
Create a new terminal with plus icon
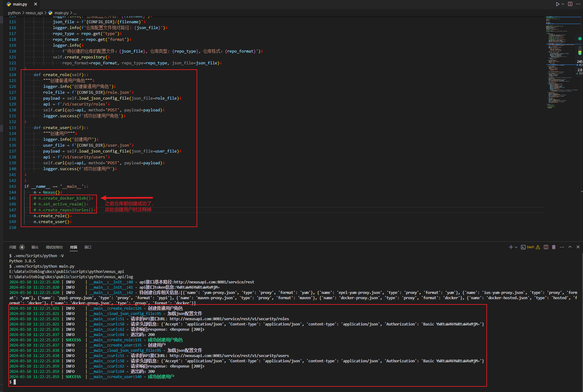pyautogui.click(x=511, y=247)
